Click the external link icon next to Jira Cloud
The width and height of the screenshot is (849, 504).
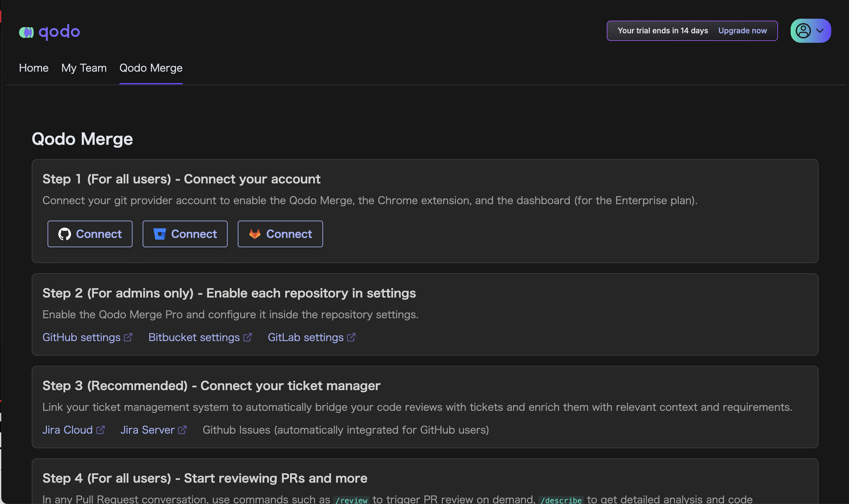100,430
